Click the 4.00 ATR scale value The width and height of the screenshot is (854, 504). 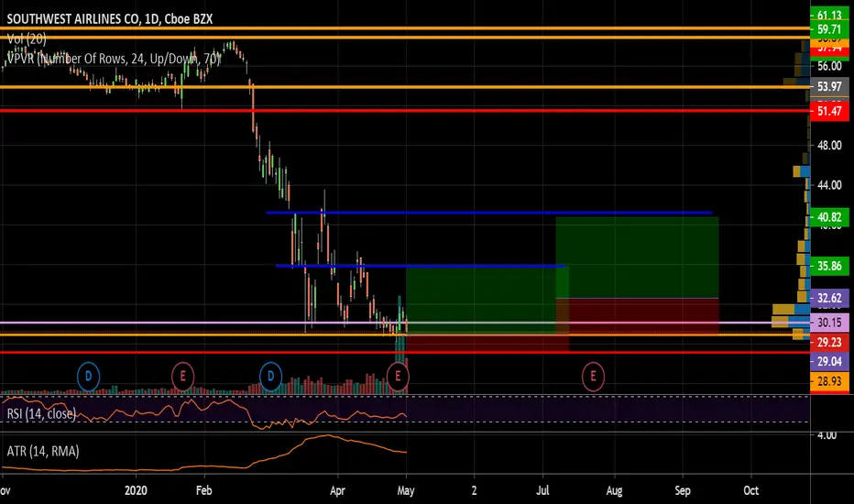coord(827,435)
